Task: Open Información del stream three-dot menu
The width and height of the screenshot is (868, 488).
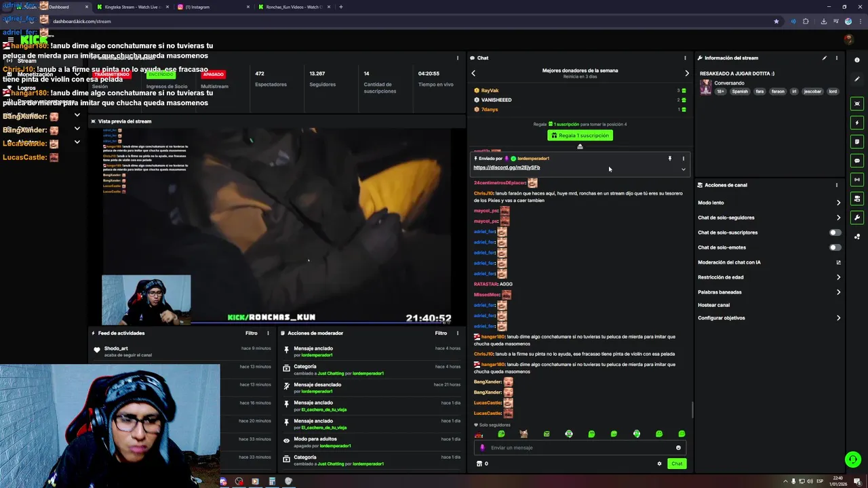Action: 836,58
